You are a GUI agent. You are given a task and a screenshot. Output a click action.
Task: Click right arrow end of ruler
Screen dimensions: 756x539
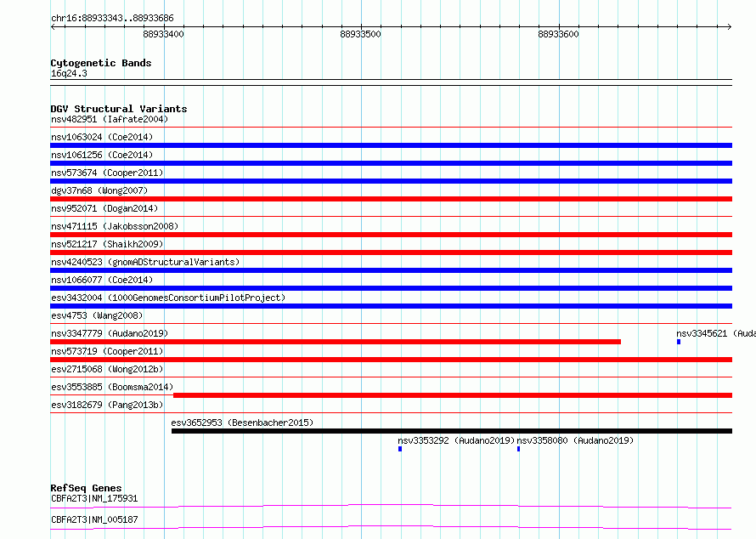pos(729,26)
